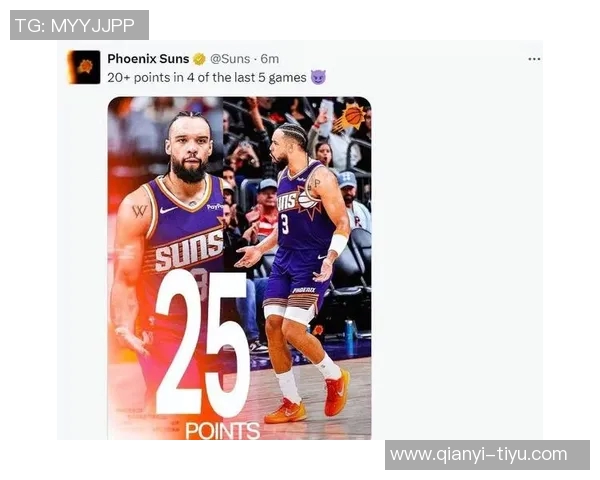Click the Suns basketball logo in image corner
Image resolution: width=600 pixels, height=480 pixels.
(349, 117)
